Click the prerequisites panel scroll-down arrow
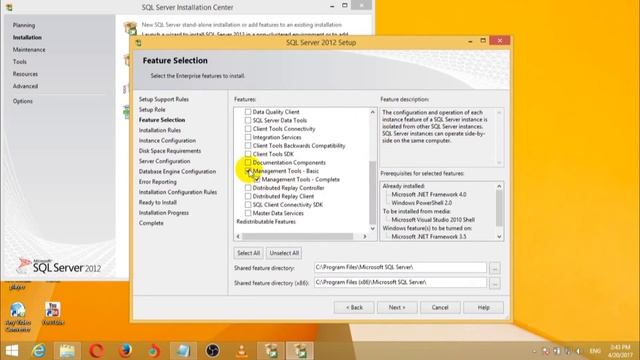640x360 pixels. (x=499, y=236)
